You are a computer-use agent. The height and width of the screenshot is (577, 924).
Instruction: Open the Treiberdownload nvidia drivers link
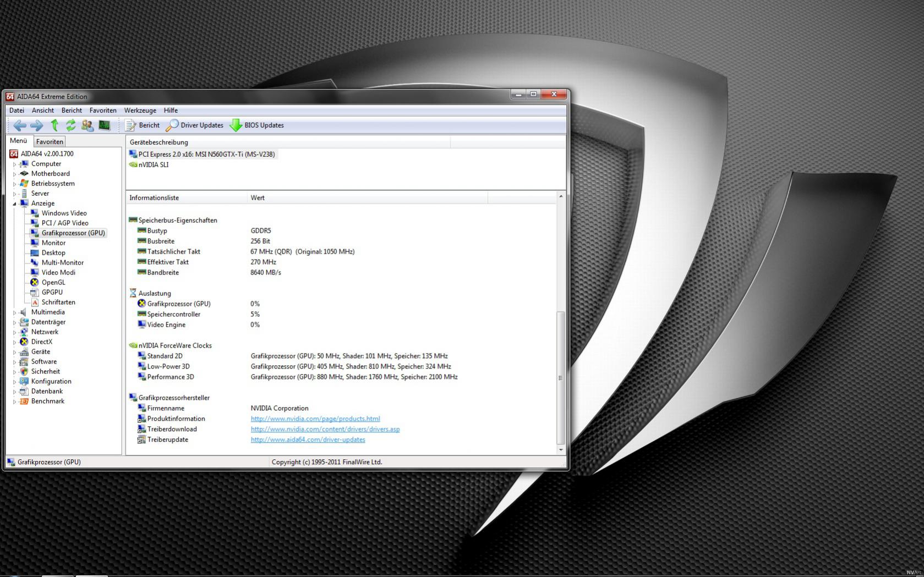pyautogui.click(x=325, y=430)
